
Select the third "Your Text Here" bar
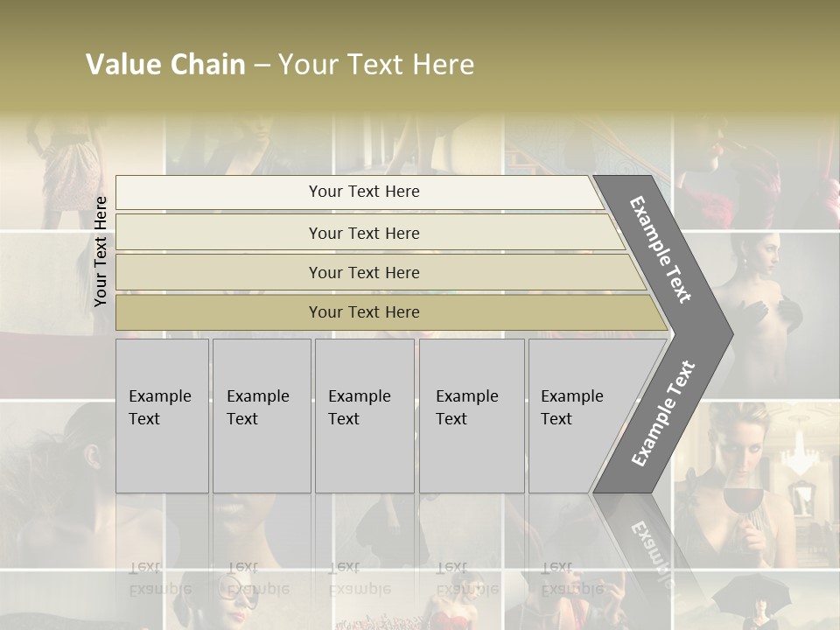tap(364, 272)
